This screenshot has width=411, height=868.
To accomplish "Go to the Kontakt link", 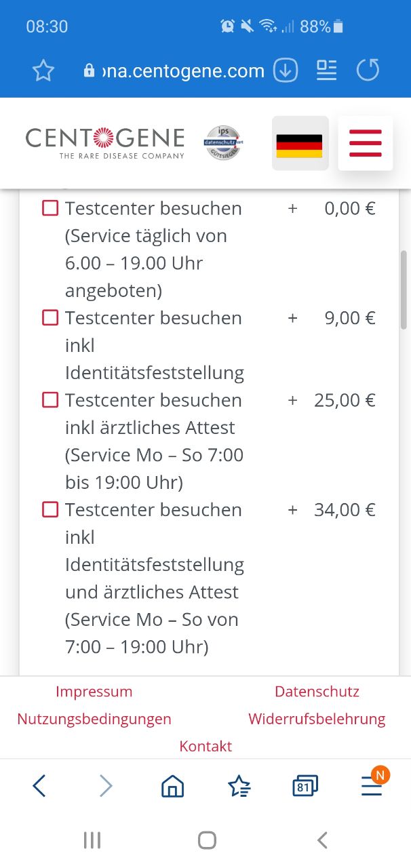I will (206, 746).
